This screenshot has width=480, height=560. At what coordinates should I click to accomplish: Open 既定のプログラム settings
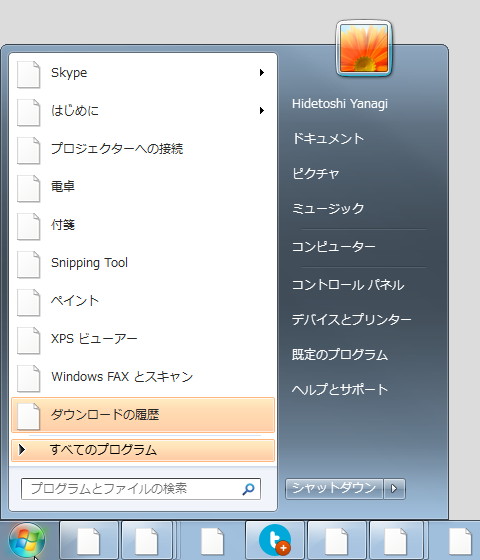[x=340, y=355]
